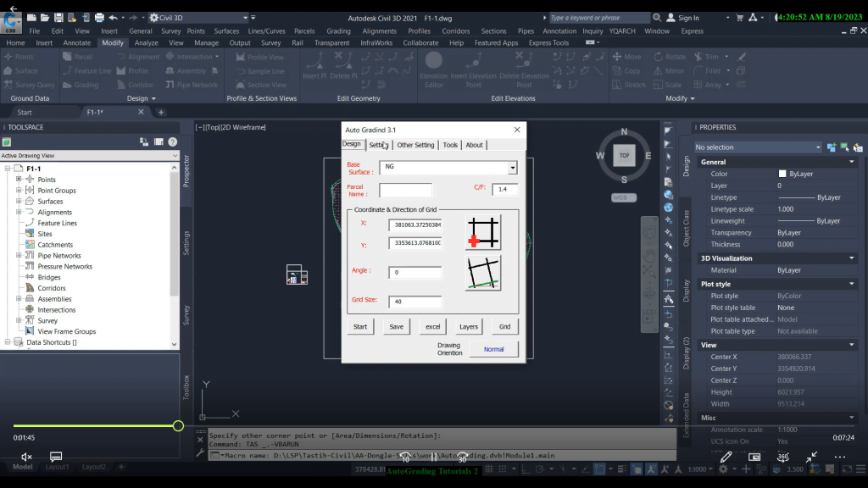This screenshot has height=488, width=868.
Task: Select the Rotate tool in ribbon
Action: (670, 57)
